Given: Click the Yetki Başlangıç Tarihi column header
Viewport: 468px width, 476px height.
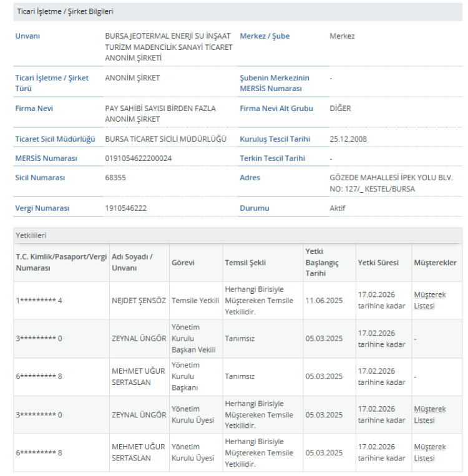Looking at the screenshot, I should point(322,263).
